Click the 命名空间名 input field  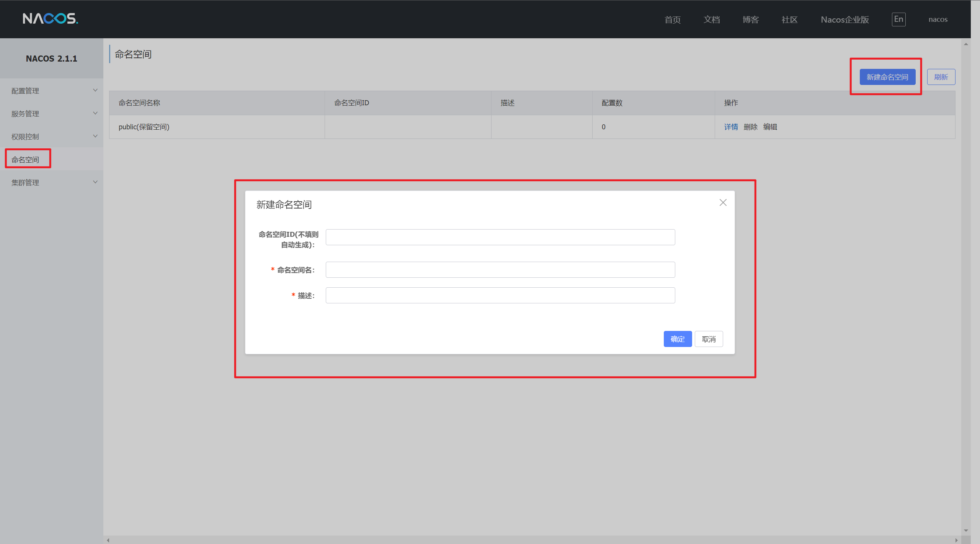500,270
